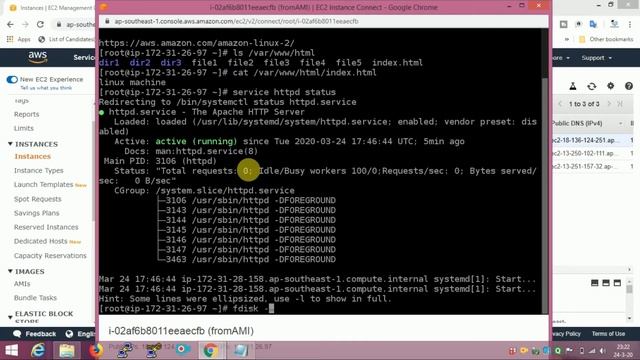Click system clock in the taskbar
The image size is (640, 360).
[623, 351]
